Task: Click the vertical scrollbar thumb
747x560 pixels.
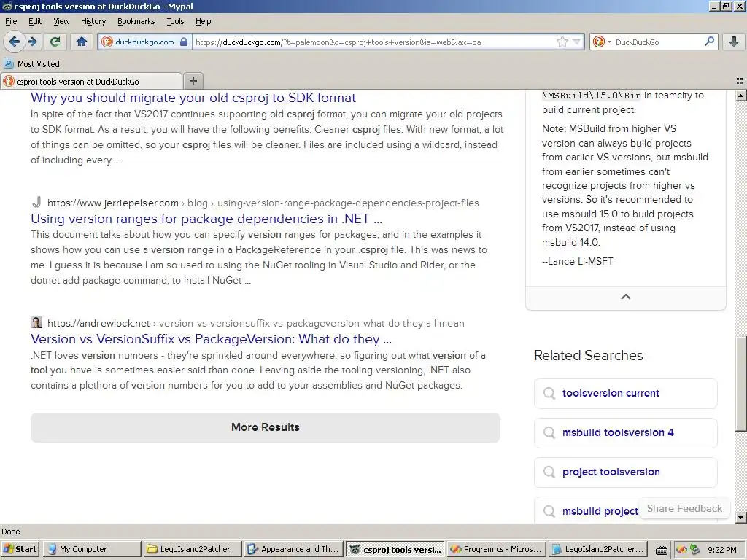Action: point(741,384)
